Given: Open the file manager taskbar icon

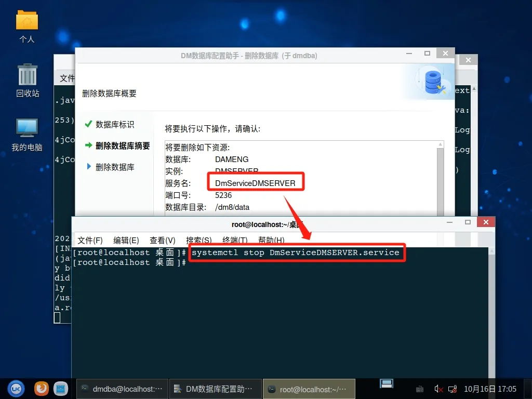Looking at the screenshot, I should pyautogui.click(x=61, y=388).
